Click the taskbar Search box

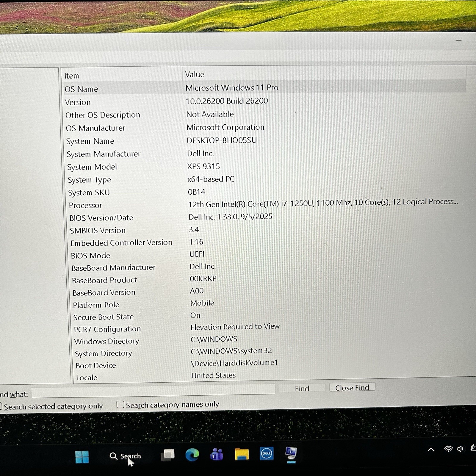(x=126, y=456)
